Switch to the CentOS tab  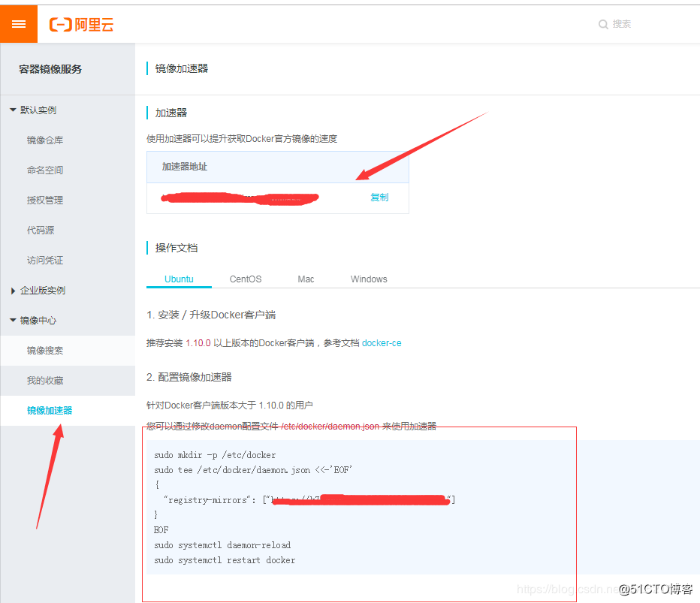pos(246,279)
